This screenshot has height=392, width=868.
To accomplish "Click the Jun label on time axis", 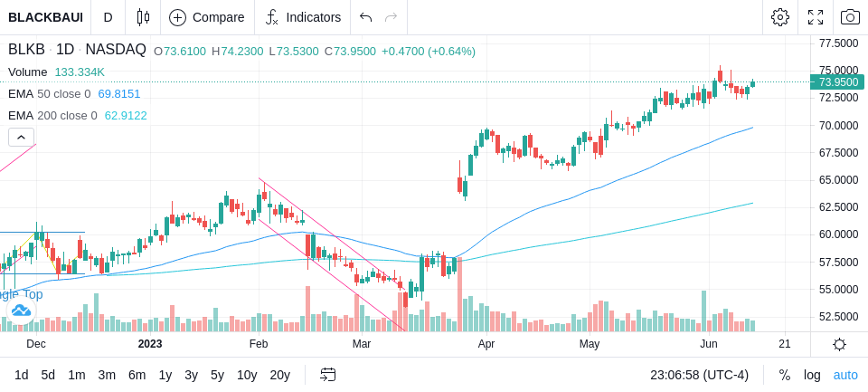I will [709, 344].
